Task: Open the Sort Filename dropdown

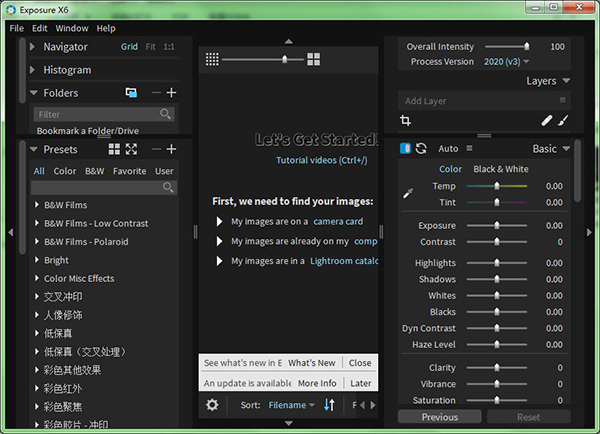Action: pos(291,405)
